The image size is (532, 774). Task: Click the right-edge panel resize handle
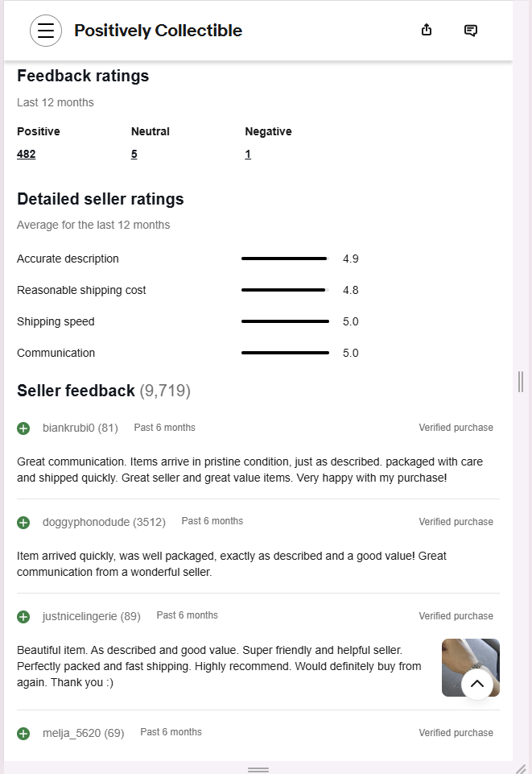coord(521,382)
